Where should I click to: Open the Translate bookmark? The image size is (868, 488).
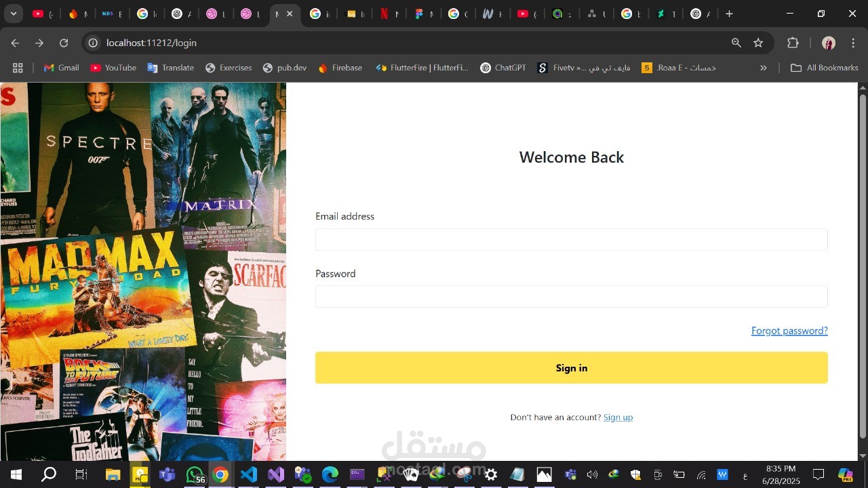(171, 68)
